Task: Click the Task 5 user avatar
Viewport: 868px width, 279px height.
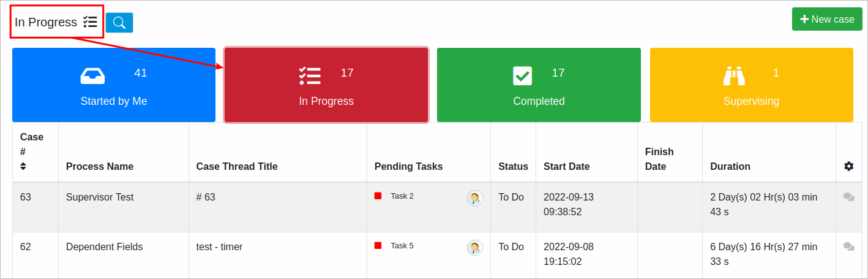Action: (474, 247)
